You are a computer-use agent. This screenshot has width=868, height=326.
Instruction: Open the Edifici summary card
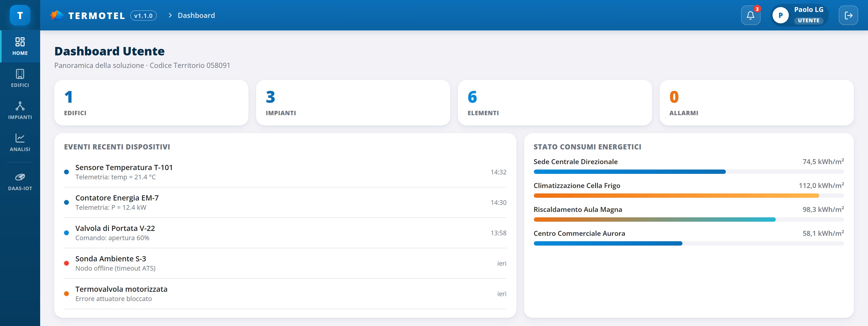[x=151, y=103]
